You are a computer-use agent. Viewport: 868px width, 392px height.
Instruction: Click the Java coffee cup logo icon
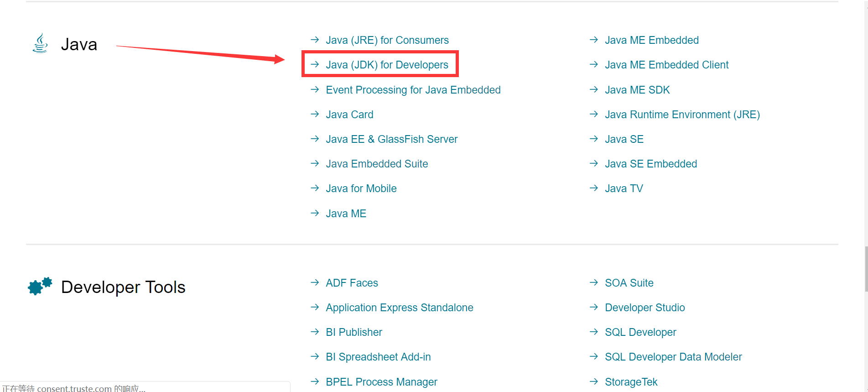tap(40, 43)
